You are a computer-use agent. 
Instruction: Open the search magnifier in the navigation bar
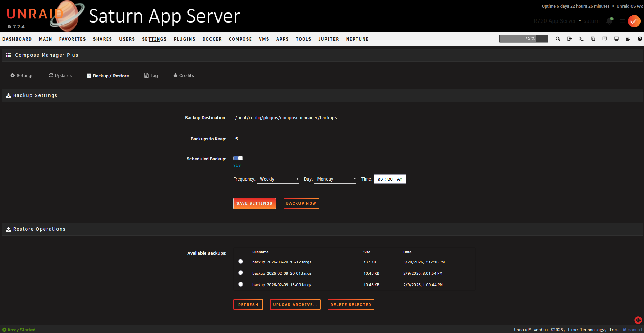(x=558, y=39)
